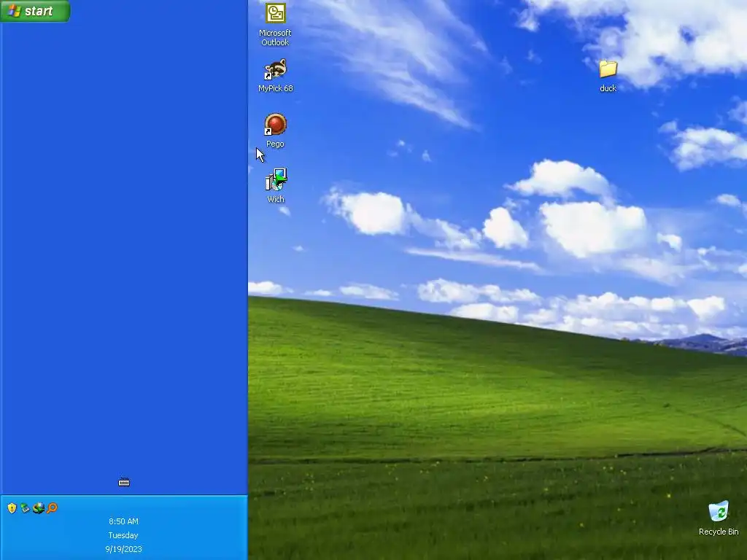Select the Wich installer desktop icon
747x560 pixels.
pos(276,180)
